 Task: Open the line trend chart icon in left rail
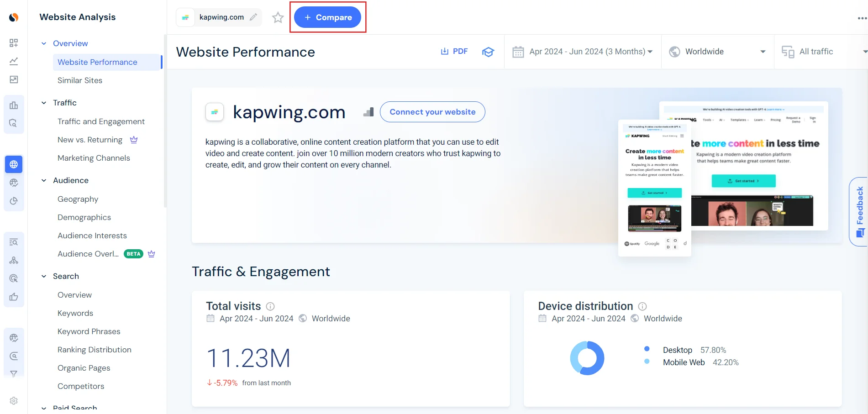pyautogui.click(x=14, y=61)
